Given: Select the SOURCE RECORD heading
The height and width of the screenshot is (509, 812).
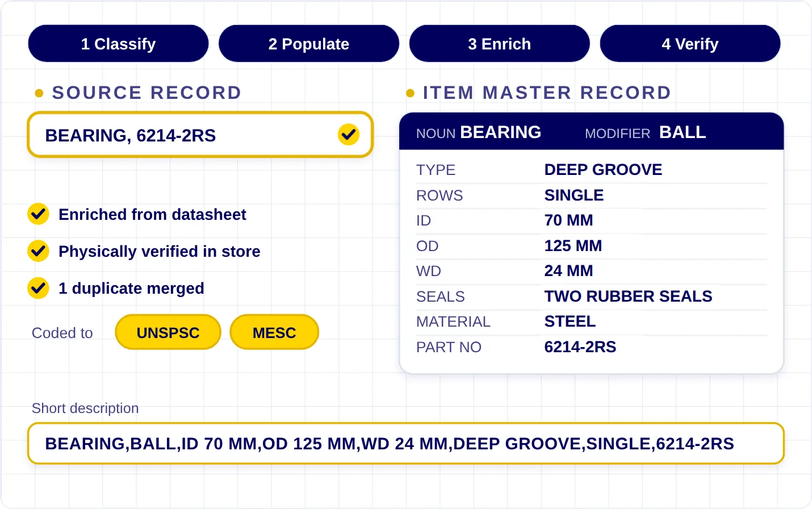Looking at the screenshot, I should coord(147,93).
